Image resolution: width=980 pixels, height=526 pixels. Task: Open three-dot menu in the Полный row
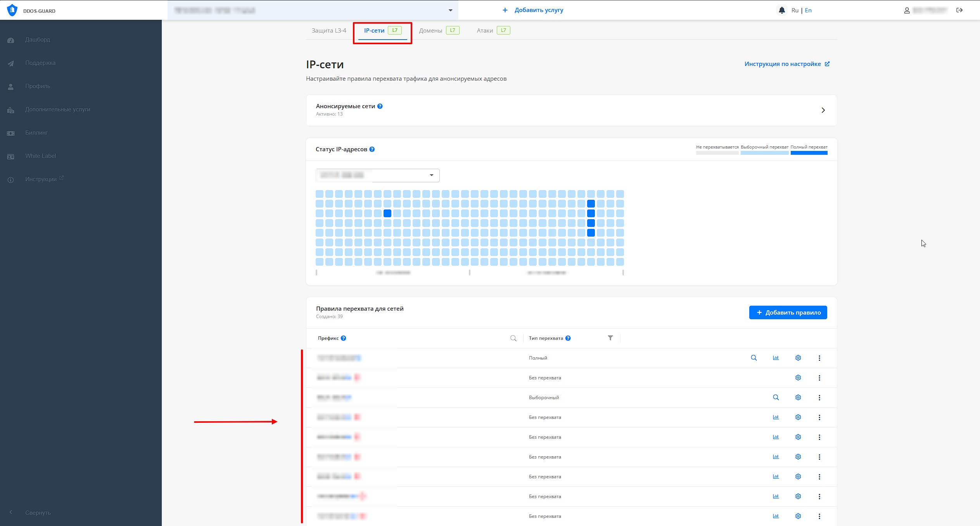click(x=819, y=358)
